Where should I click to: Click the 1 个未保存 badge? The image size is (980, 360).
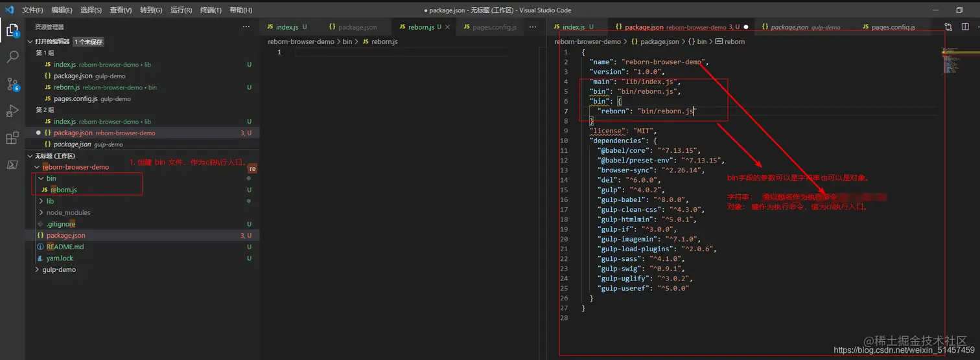coord(88,41)
